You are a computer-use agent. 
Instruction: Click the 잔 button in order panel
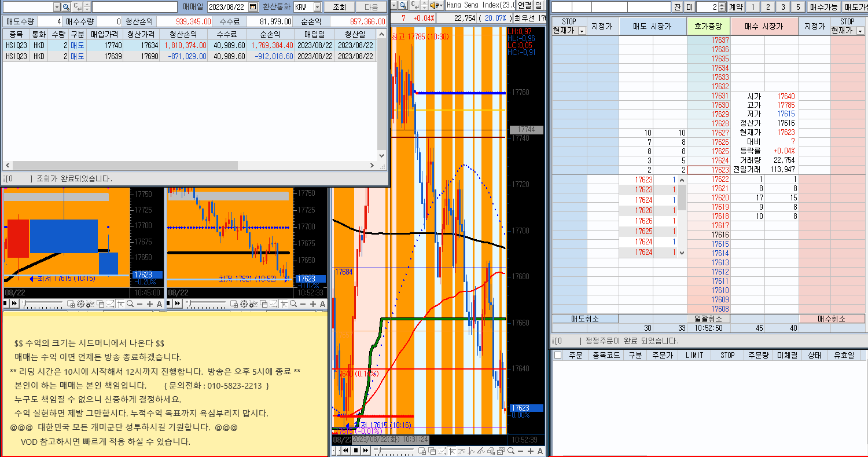point(678,7)
